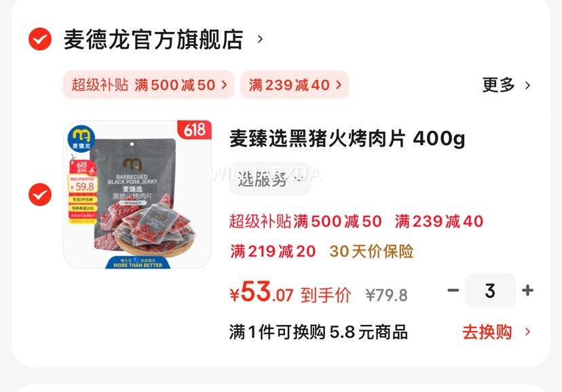Tap the 满219减20 discount label
562x392 pixels.
point(273,252)
